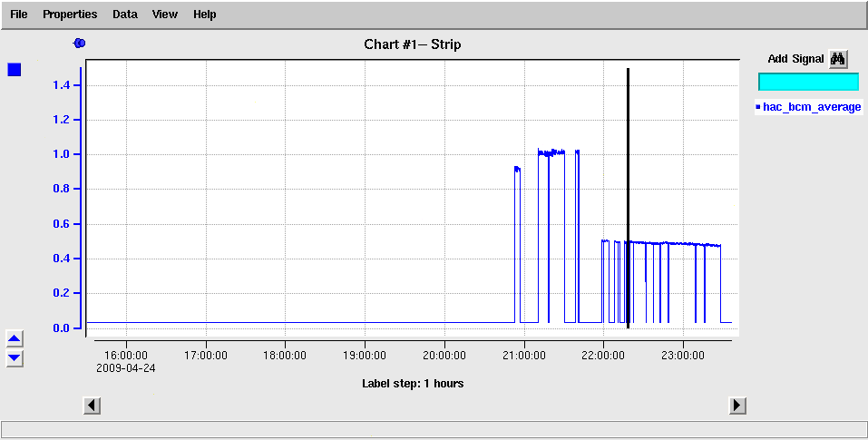The image size is (868, 440).
Task: Click the 17:00:00 time axis label
Action: [x=206, y=356]
